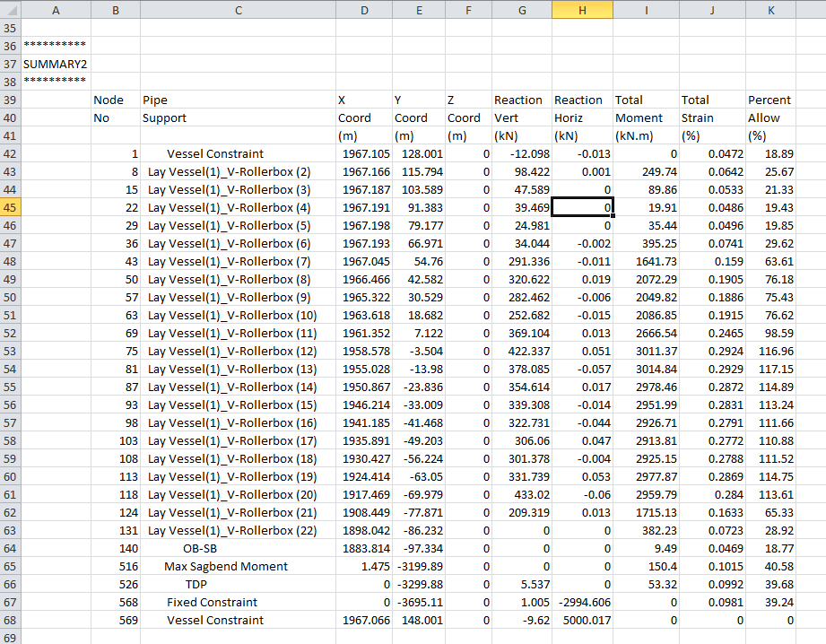The height and width of the screenshot is (644, 826).
Task: Select the Max Sagbend Moment cell
Action: (x=226, y=566)
